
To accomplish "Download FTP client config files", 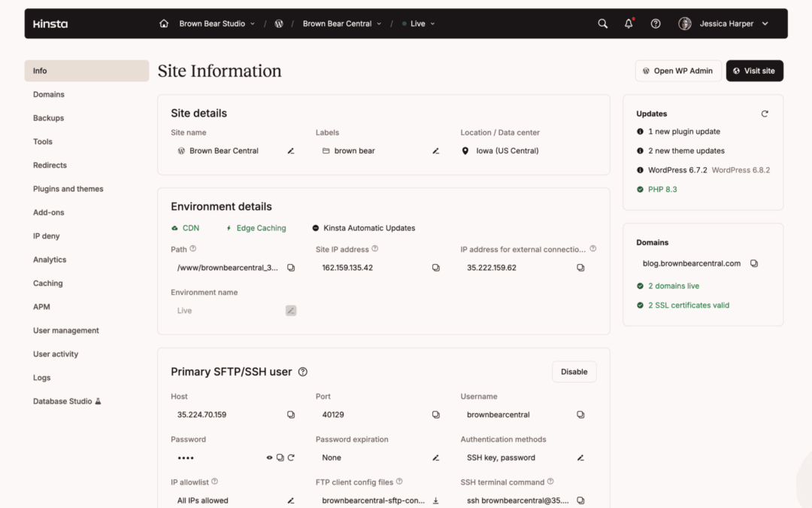I will (x=436, y=500).
